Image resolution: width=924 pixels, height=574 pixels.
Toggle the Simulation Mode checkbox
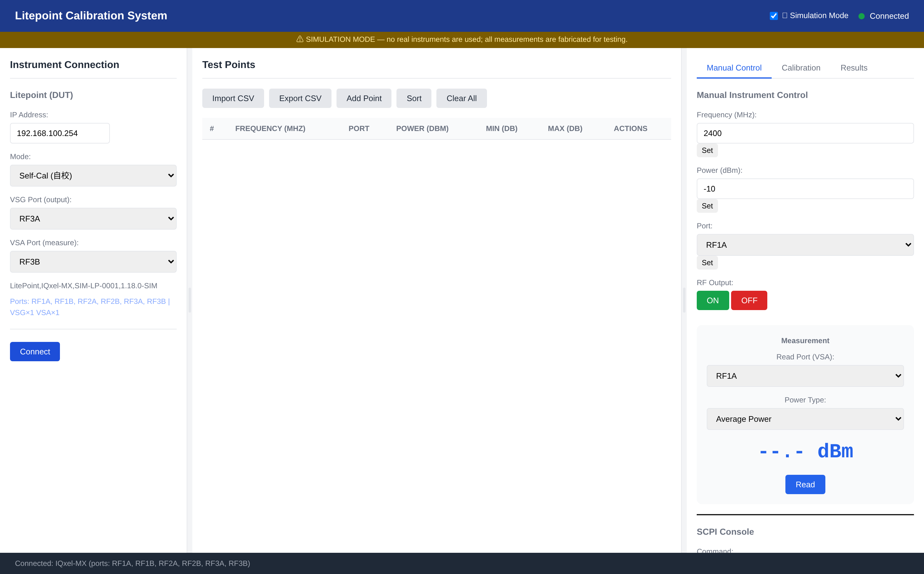[774, 16]
